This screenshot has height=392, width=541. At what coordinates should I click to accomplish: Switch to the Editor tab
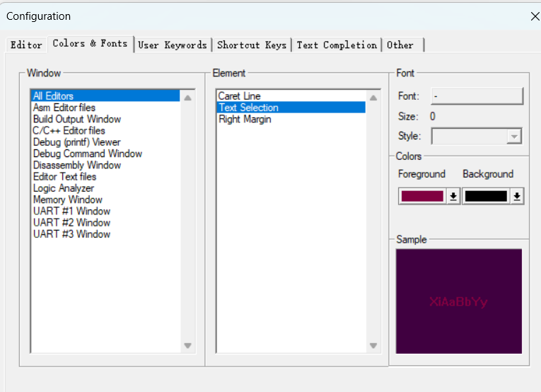pos(26,45)
